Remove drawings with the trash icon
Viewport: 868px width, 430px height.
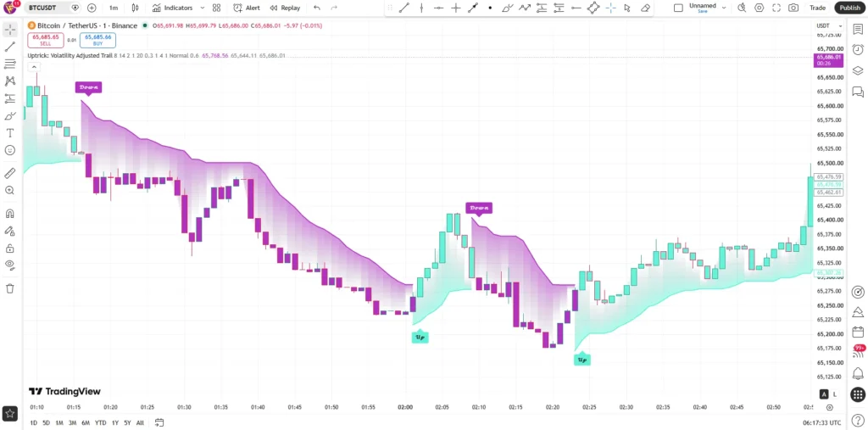(10, 288)
